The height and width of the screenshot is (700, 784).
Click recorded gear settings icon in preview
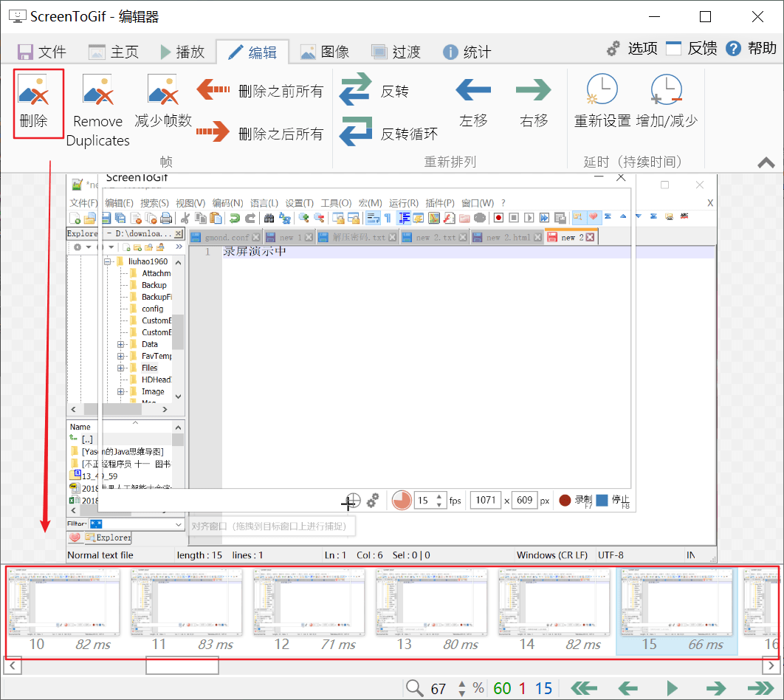pyautogui.click(x=373, y=500)
